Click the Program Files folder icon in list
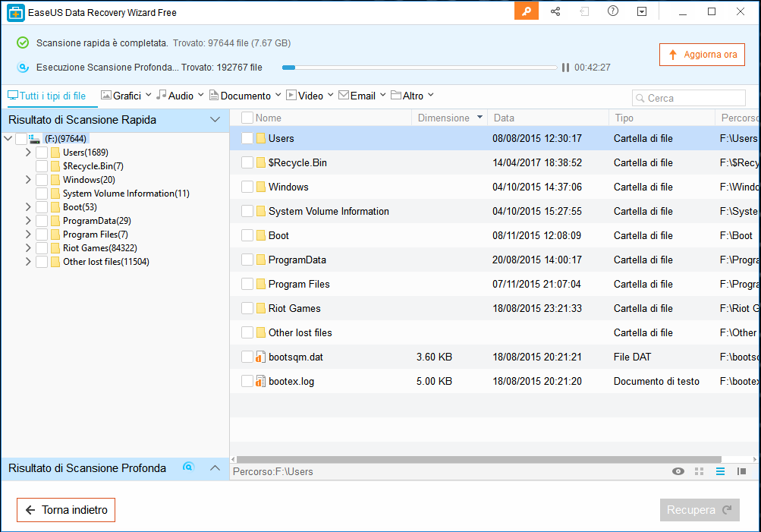The height and width of the screenshot is (532, 761). tap(261, 284)
